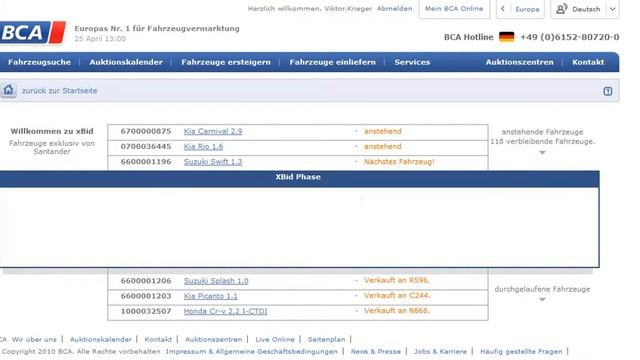Click the BCA logo

coord(33,32)
